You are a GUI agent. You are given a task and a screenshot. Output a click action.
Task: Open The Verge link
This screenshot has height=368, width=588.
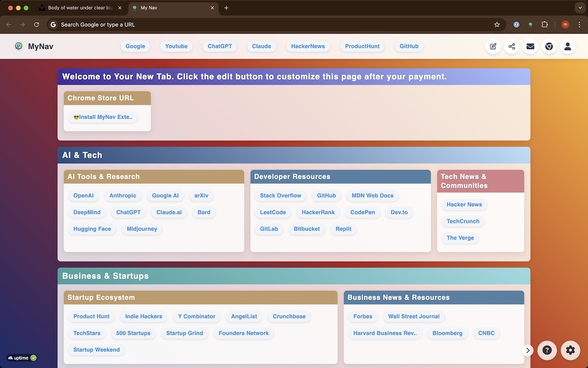tap(460, 238)
